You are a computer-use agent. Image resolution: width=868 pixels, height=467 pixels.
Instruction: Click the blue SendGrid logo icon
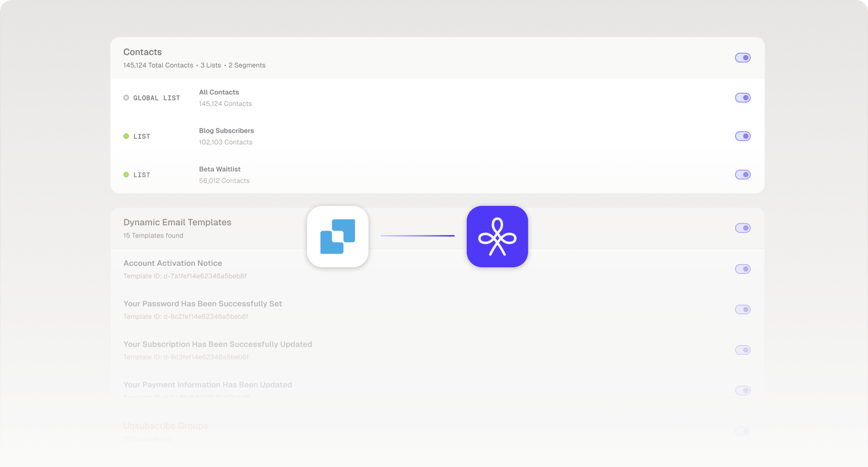point(337,237)
